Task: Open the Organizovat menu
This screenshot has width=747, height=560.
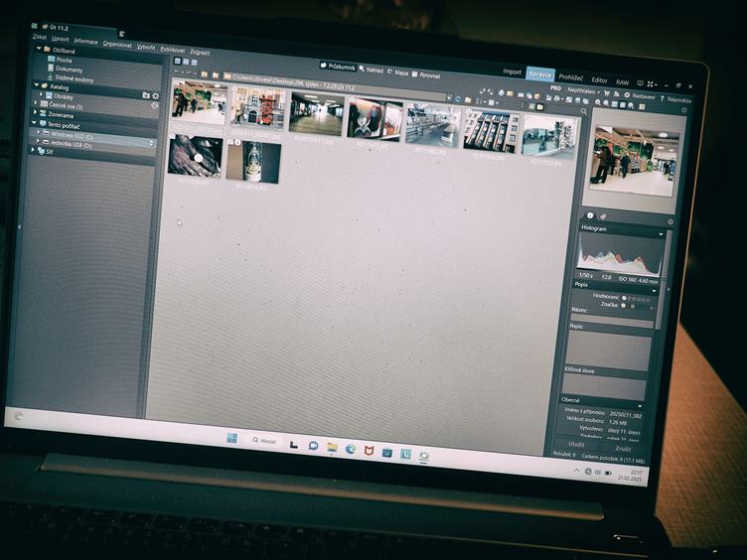Action: 116,44
